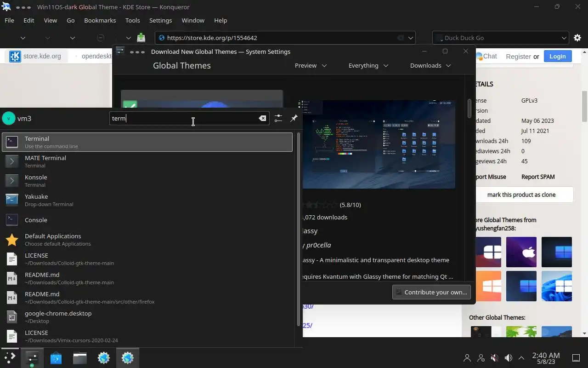Open the View menu in Konqueror
Image resolution: width=588 pixels, height=368 pixels.
click(x=51, y=20)
